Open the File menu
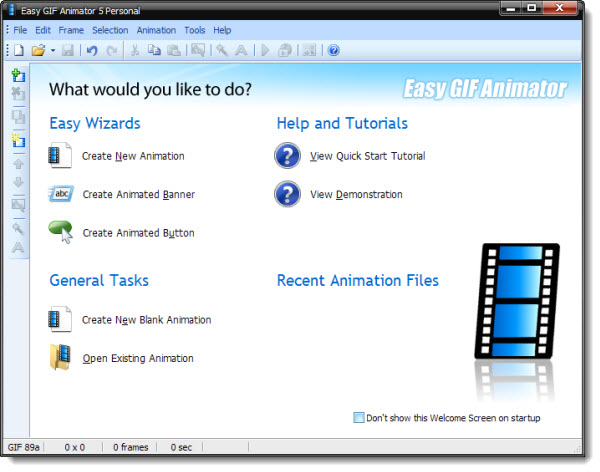Screen dimensions: 600x472 20,30
